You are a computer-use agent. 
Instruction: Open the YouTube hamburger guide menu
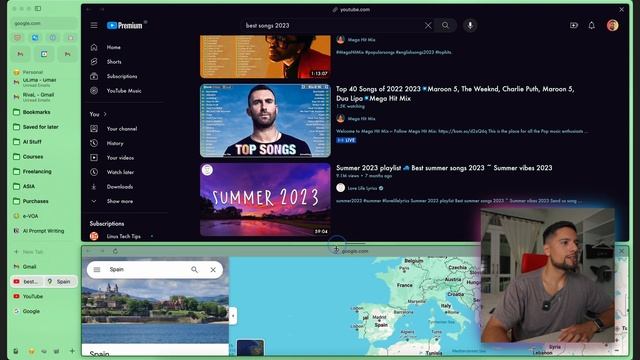point(94,25)
